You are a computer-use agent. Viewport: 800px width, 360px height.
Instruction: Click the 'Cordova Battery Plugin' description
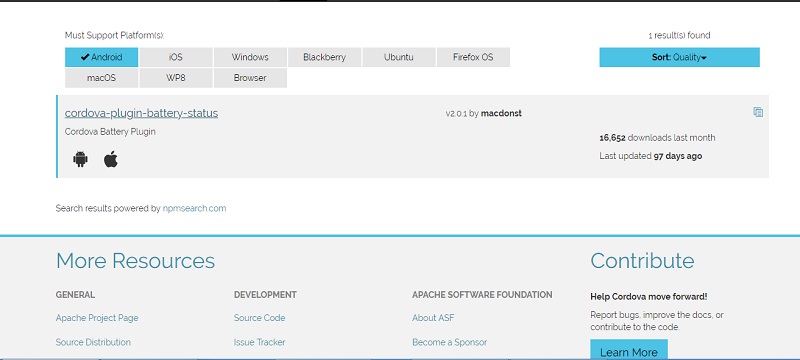(110, 132)
